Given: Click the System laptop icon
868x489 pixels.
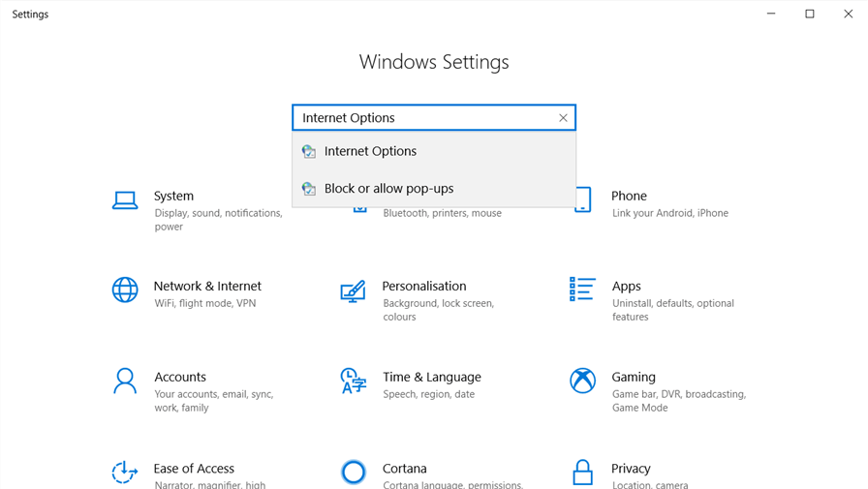Looking at the screenshot, I should [125, 200].
